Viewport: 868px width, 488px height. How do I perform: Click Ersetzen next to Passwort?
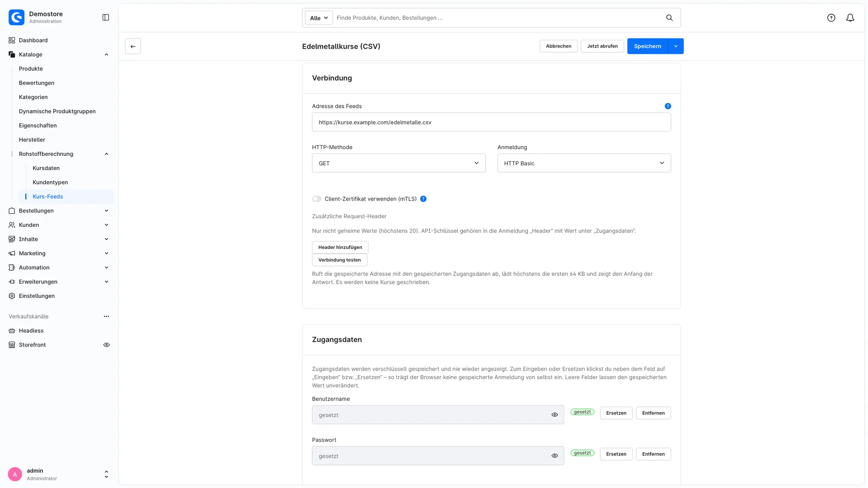[x=616, y=454]
